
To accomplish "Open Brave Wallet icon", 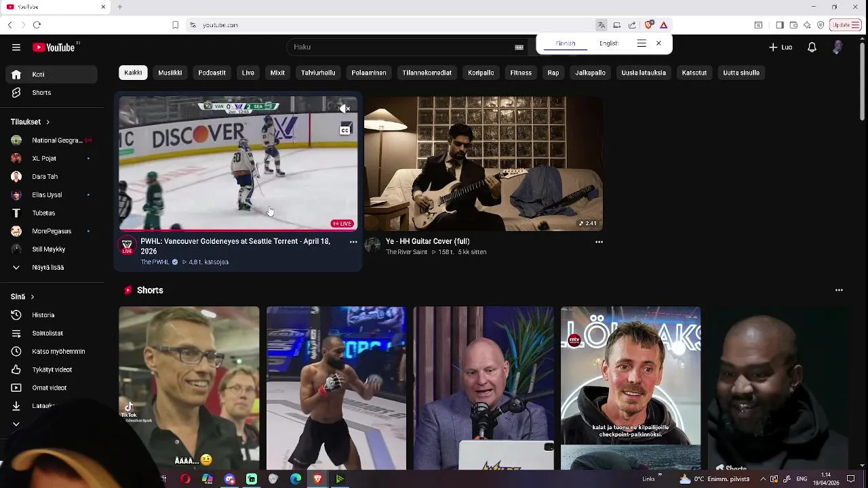I will [793, 25].
